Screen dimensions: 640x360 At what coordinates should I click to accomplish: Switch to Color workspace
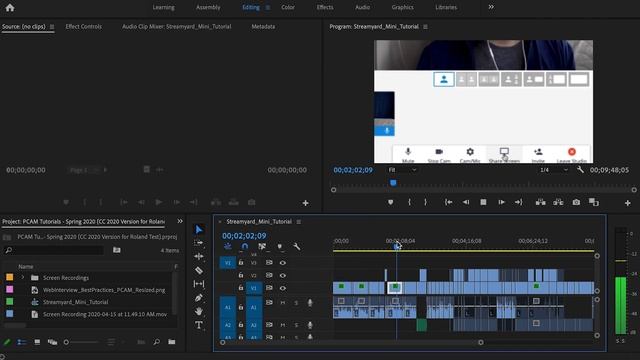288,7
